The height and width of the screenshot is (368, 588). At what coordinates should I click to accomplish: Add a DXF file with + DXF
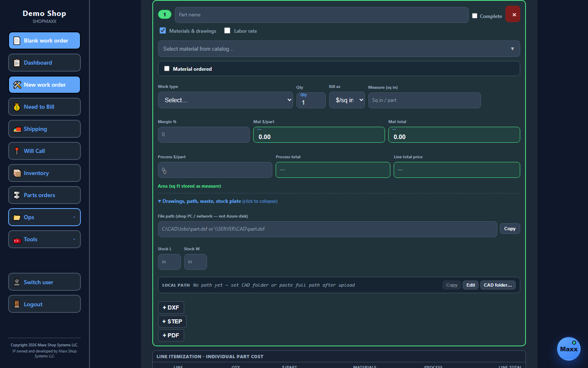point(171,307)
